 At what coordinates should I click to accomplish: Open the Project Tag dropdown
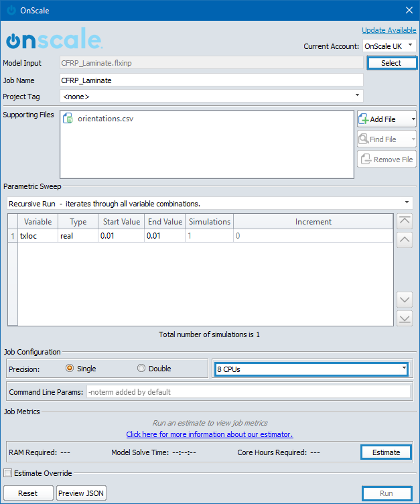pyautogui.click(x=212, y=96)
